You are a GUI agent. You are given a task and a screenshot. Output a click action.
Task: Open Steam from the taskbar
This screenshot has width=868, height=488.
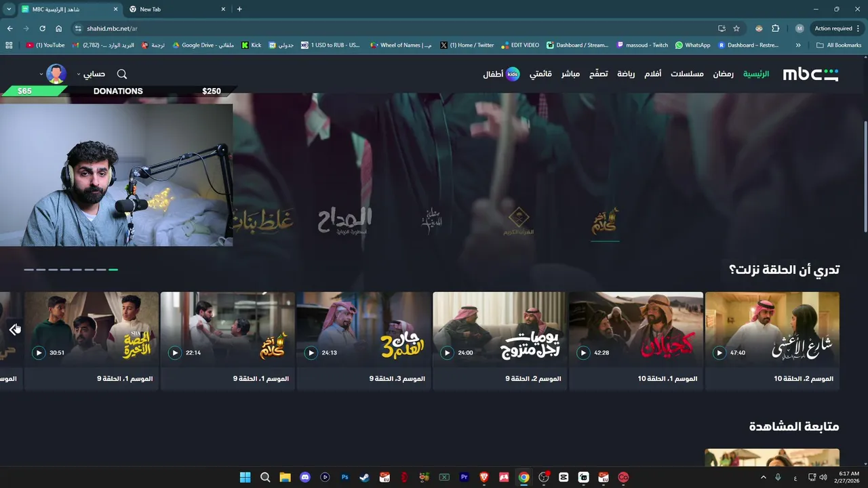coord(365,477)
